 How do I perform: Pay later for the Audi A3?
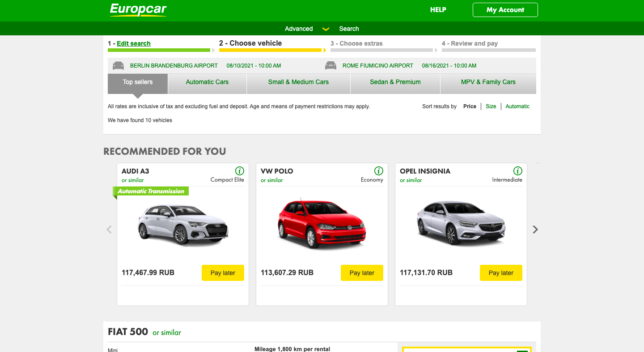[223, 273]
